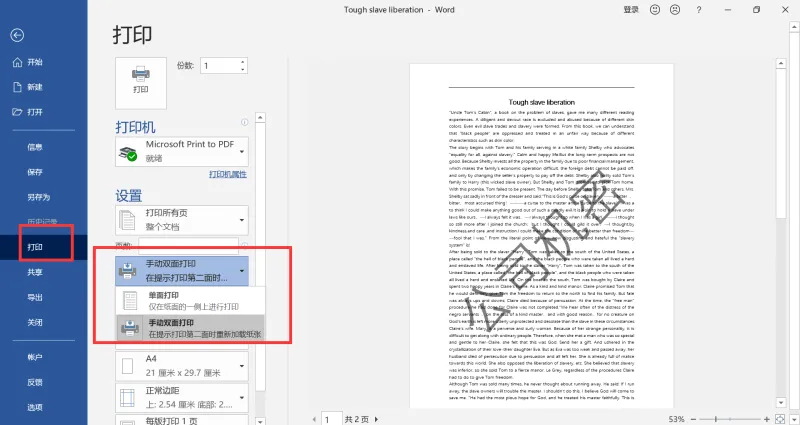Click the 份数 copies input field

click(219, 65)
